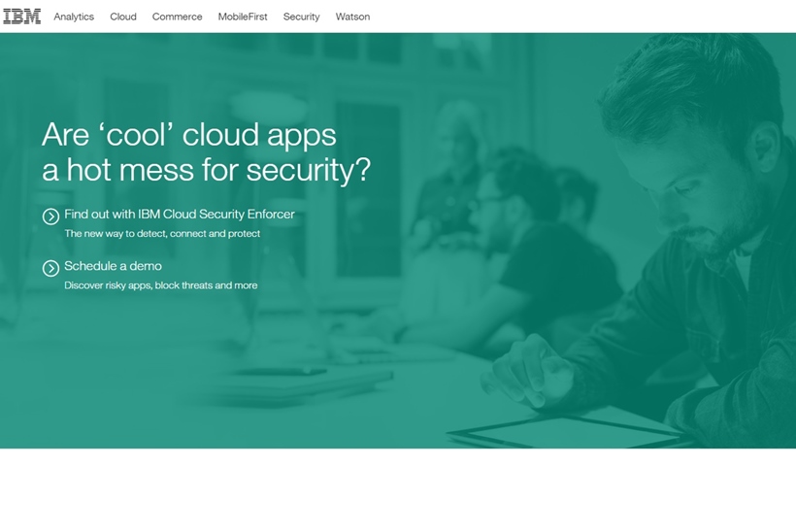Image resolution: width=796 pixels, height=532 pixels.
Task: Open the Cloud menu item
Action: [123, 17]
